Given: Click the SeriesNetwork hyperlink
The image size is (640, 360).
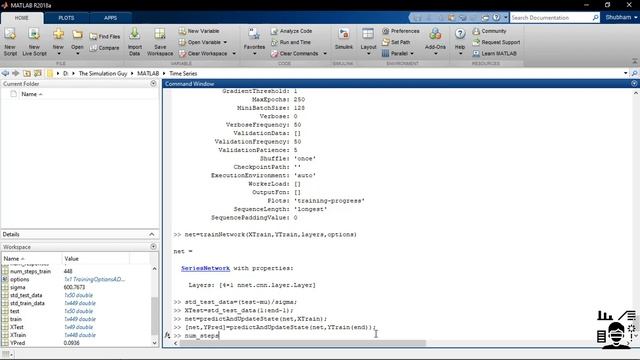Looking at the screenshot, I should 205,268.
